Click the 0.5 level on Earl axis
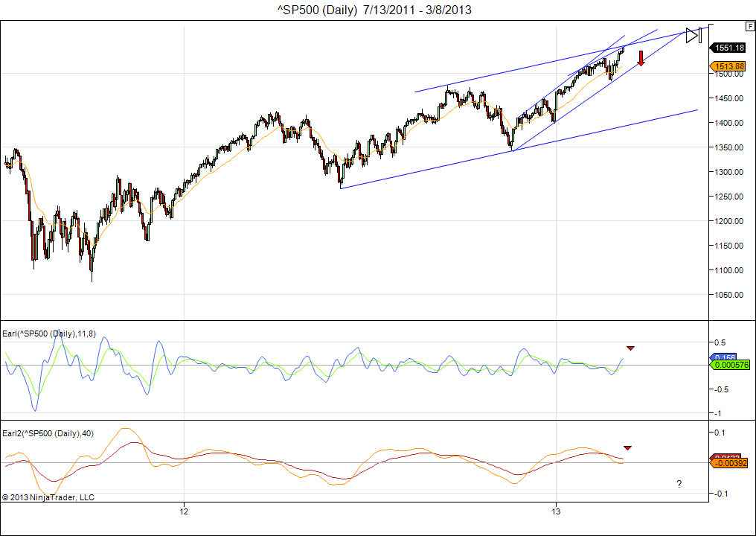Image resolution: width=756 pixels, height=536 pixels. [720, 342]
